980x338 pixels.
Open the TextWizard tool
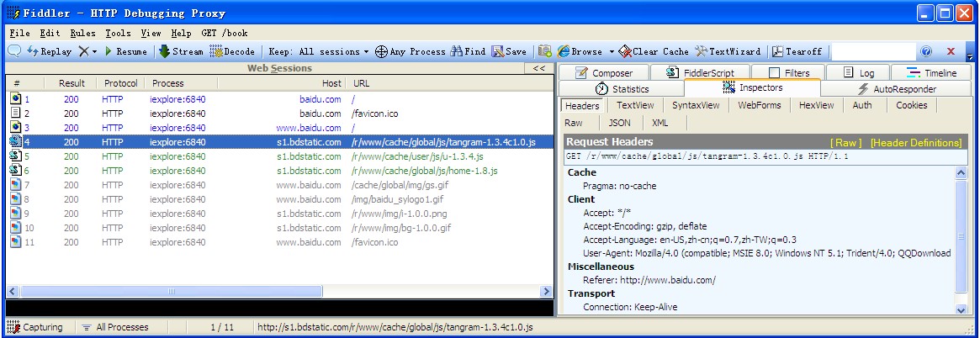pyautogui.click(x=728, y=52)
